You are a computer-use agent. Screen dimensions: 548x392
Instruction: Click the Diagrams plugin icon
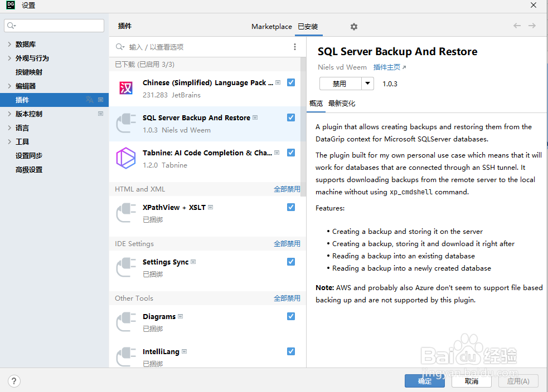(x=126, y=322)
